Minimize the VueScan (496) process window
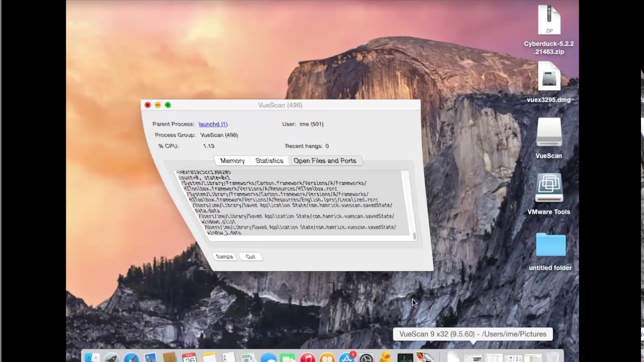This screenshot has width=644, height=362. click(x=157, y=105)
